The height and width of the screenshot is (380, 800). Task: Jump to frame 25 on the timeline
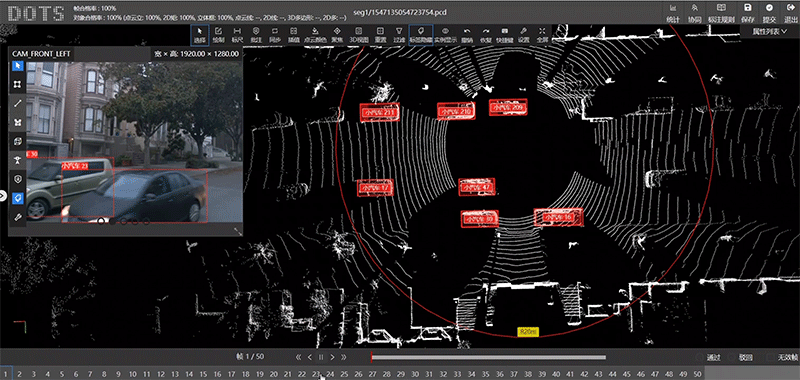[x=344, y=374]
